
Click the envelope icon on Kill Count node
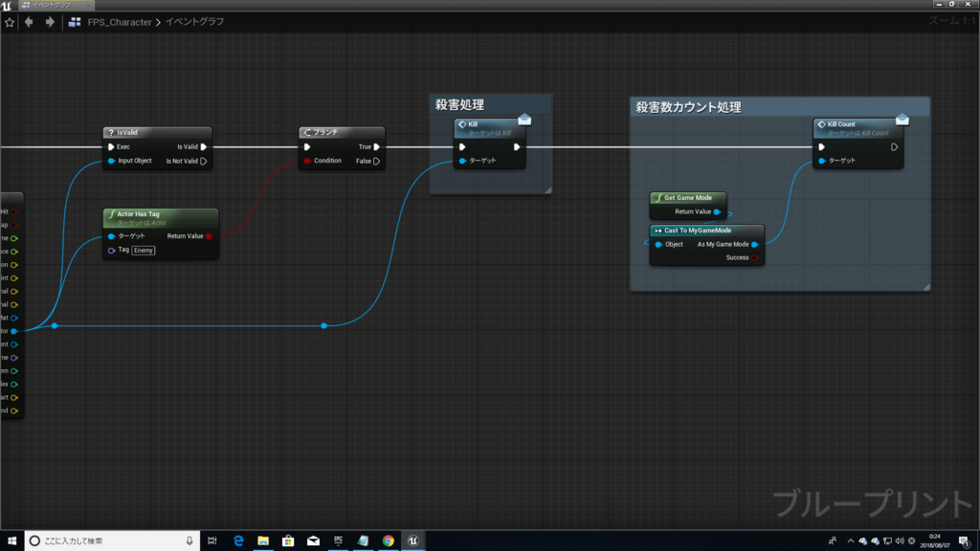pyautogui.click(x=902, y=120)
